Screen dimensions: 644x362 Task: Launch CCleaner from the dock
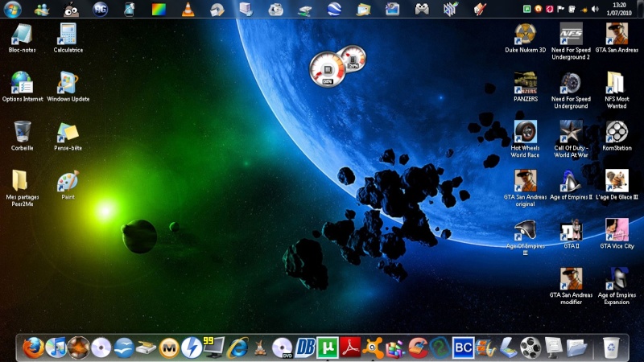pos(418,348)
